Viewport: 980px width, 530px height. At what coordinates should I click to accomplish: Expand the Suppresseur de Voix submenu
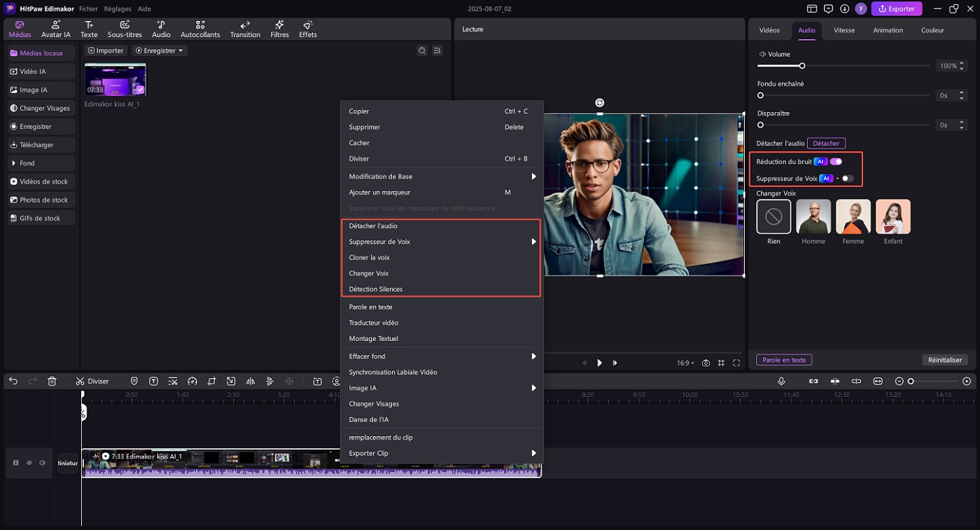click(x=442, y=242)
